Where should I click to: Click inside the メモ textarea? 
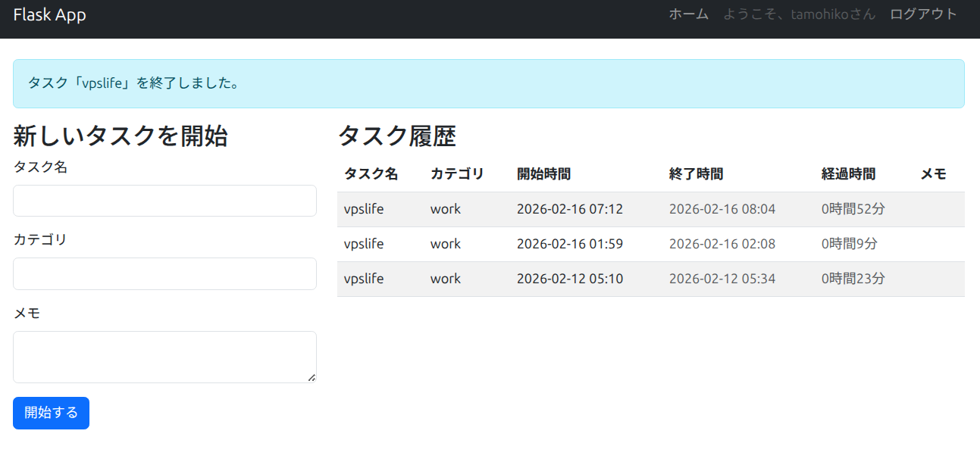(x=164, y=356)
